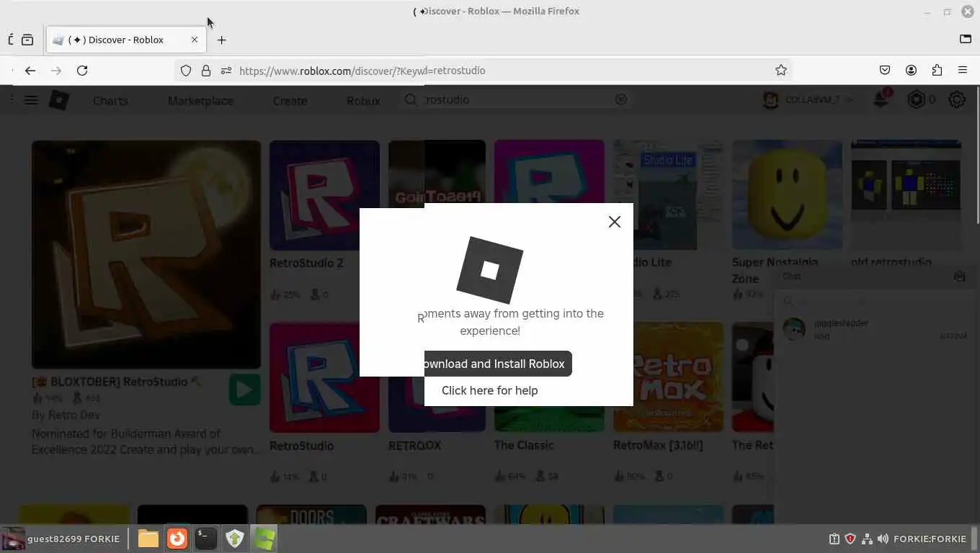Open network icon in system tray
Screen dimensions: 980x553
pos(867,539)
